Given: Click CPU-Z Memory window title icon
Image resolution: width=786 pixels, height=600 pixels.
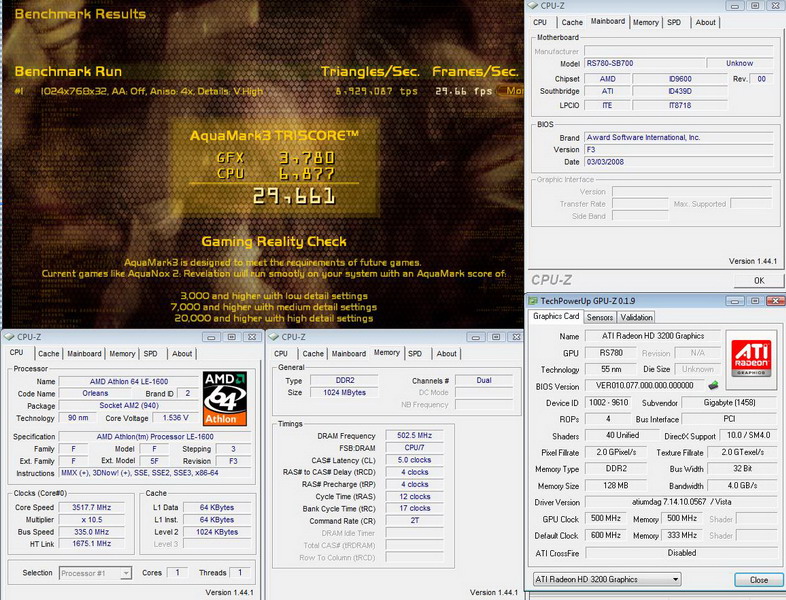Looking at the screenshot, I should coord(274,337).
